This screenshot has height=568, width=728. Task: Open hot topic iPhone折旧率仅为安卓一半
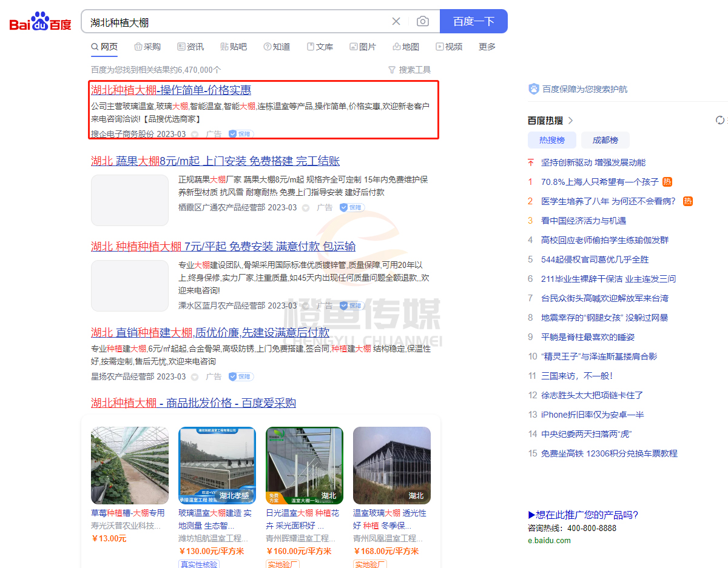coord(593,415)
